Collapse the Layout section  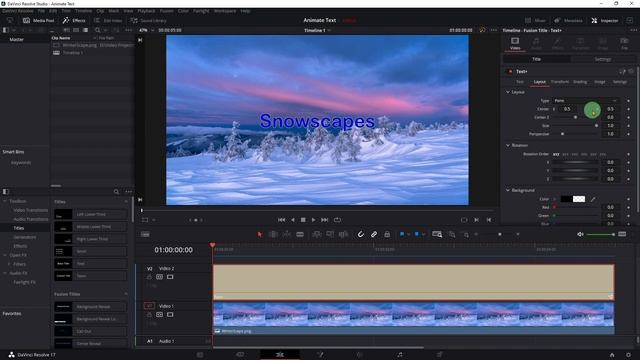tap(508, 92)
